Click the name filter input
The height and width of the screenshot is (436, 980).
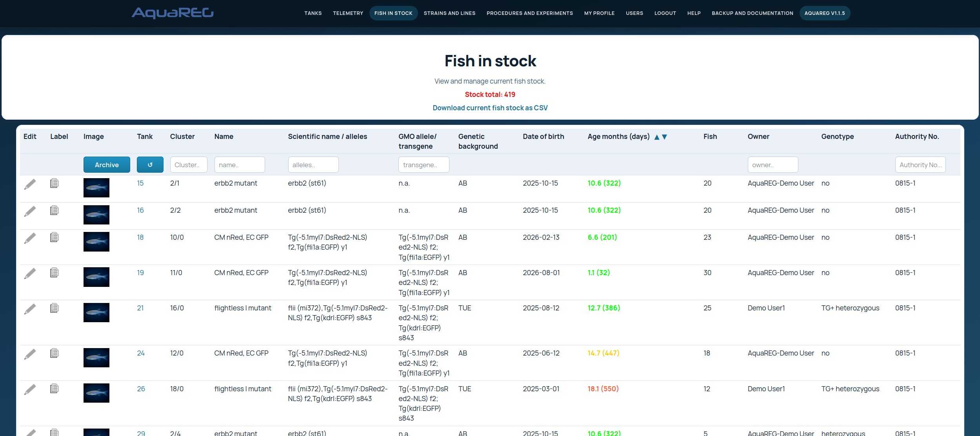click(240, 165)
